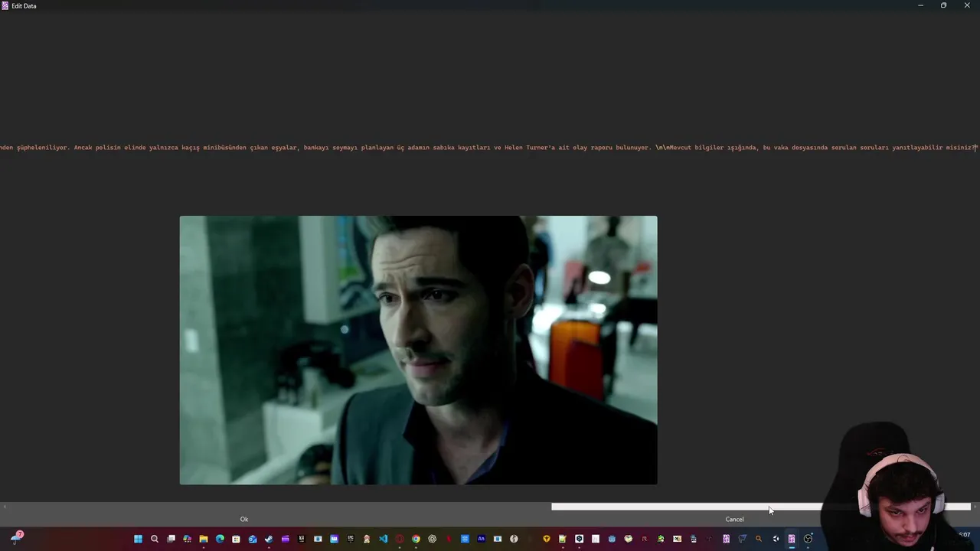The image size is (980, 551).
Task: Click inside the orange Turkish text line
Action: tap(488, 147)
